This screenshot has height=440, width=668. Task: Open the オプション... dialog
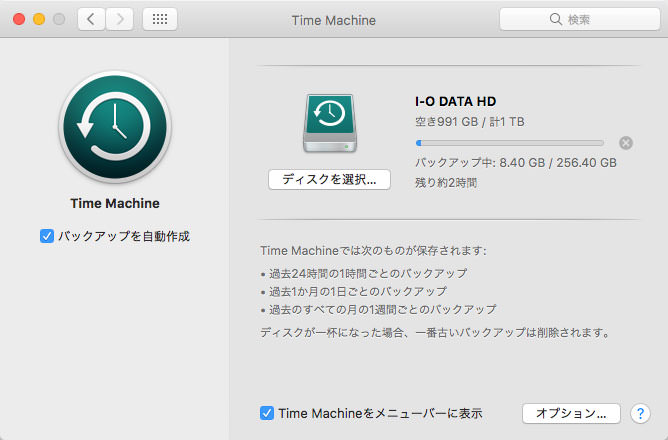571,413
